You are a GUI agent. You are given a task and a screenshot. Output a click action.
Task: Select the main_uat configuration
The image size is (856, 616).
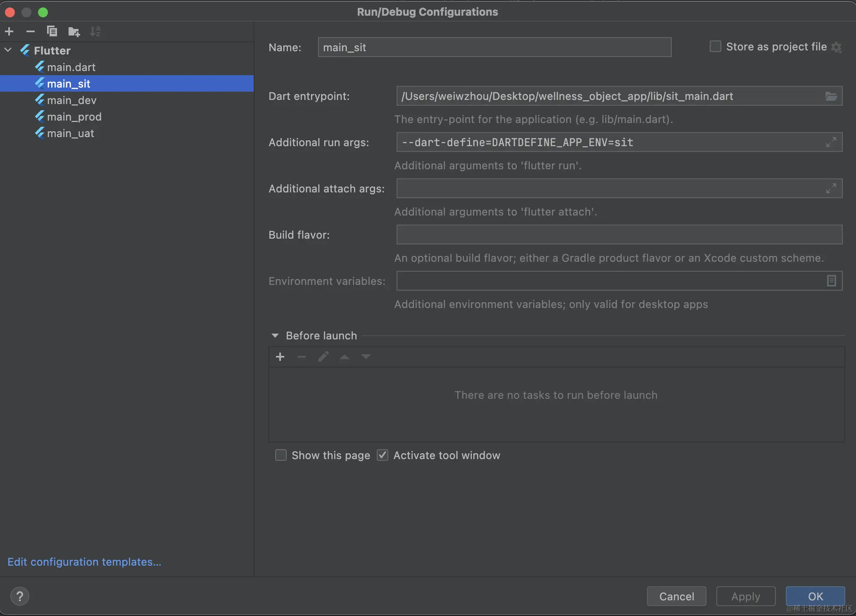point(70,133)
